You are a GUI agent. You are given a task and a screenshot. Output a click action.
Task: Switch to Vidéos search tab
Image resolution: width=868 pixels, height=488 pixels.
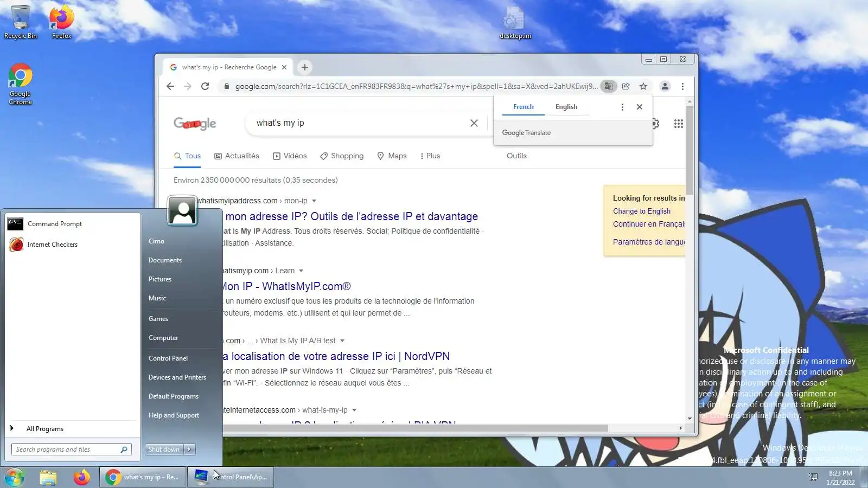(290, 156)
